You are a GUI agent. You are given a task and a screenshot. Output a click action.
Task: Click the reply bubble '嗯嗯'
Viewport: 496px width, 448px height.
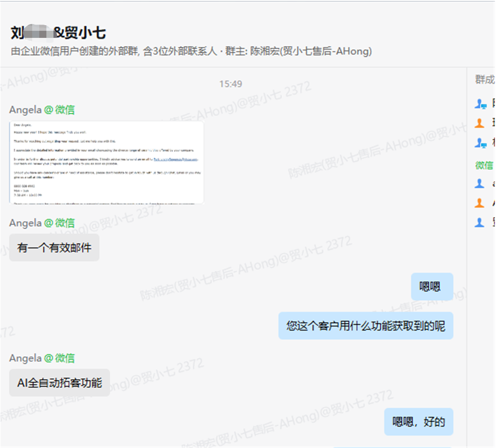tap(432, 287)
